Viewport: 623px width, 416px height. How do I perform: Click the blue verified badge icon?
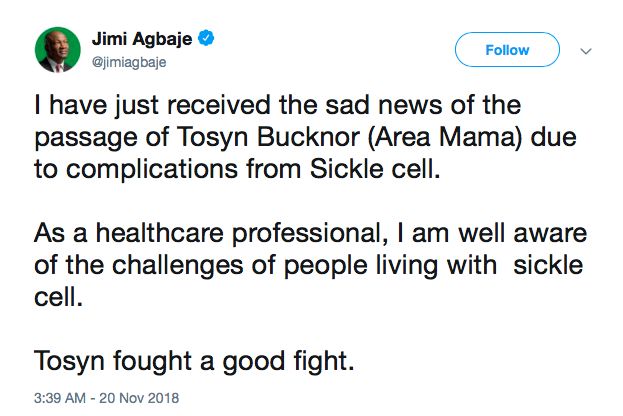coord(206,38)
